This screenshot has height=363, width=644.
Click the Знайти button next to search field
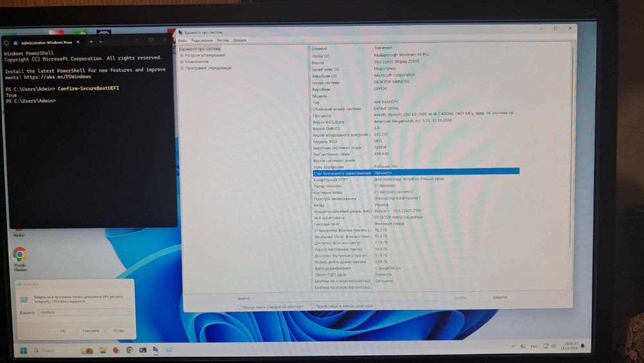pos(460,298)
